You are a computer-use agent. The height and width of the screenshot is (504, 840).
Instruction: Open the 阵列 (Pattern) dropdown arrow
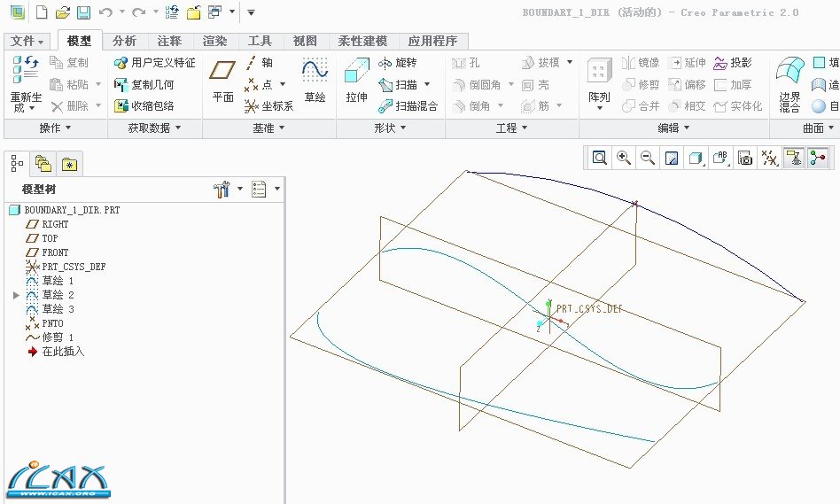[600, 108]
